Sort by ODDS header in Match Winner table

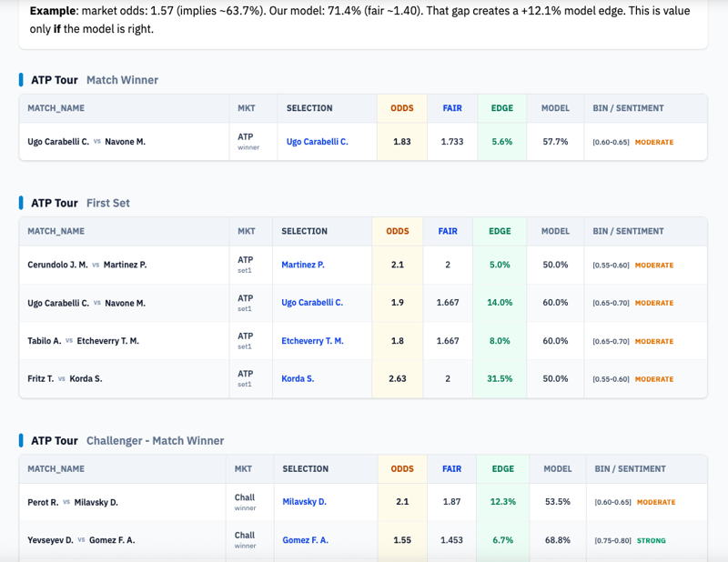pyautogui.click(x=401, y=108)
